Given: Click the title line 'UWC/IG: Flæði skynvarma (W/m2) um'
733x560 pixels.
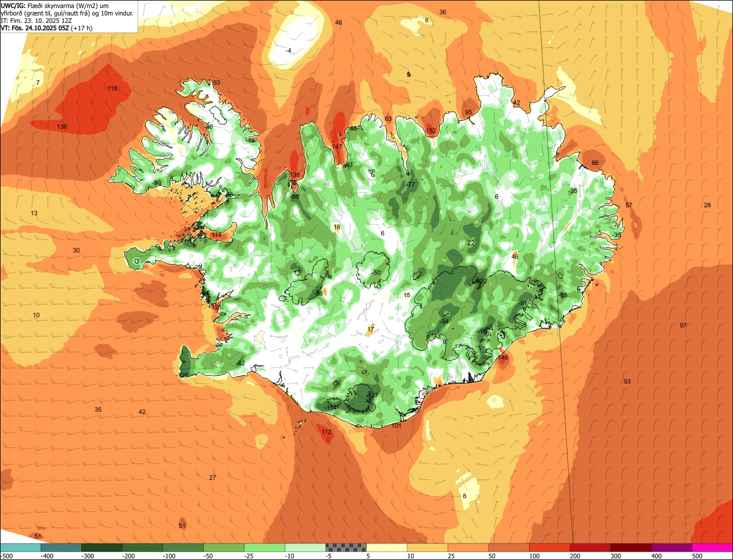Looking at the screenshot, I should click(55, 5).
